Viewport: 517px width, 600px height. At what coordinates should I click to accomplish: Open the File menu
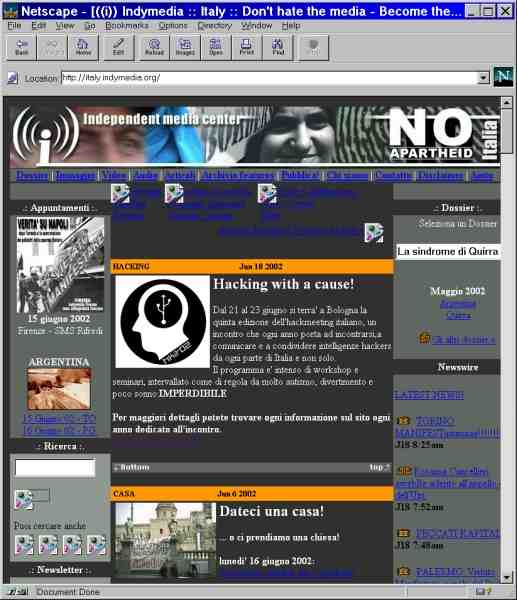(x=15, y=26)
